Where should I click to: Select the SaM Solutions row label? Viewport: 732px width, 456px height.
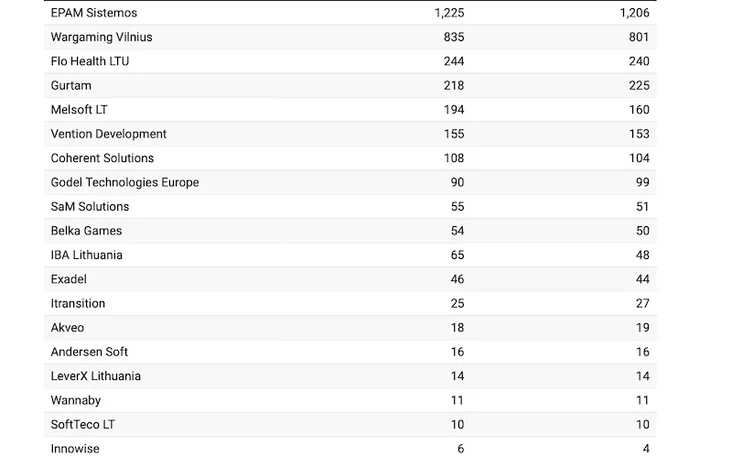tap(90, 207)
